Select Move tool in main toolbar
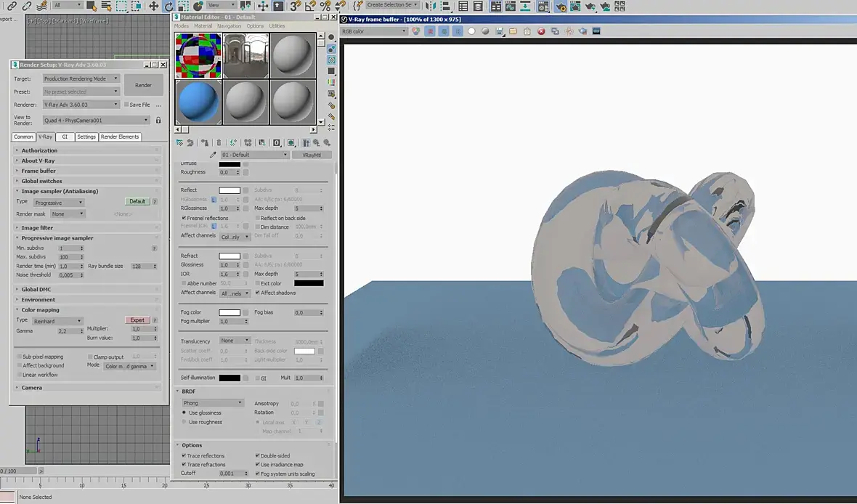 pyautogui.click(x=153, y=6)
